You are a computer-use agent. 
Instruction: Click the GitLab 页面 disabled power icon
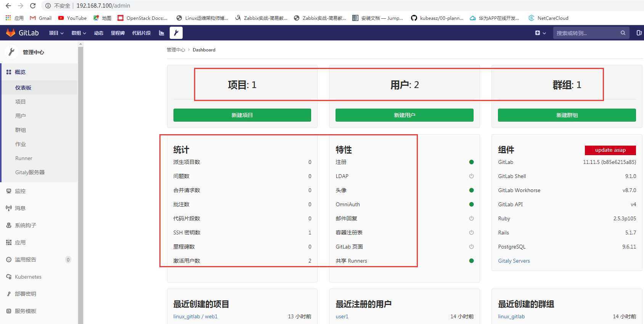471,247
